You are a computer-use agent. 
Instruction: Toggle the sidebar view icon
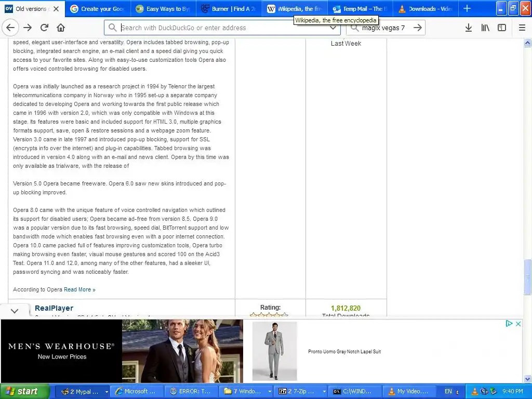502,28
